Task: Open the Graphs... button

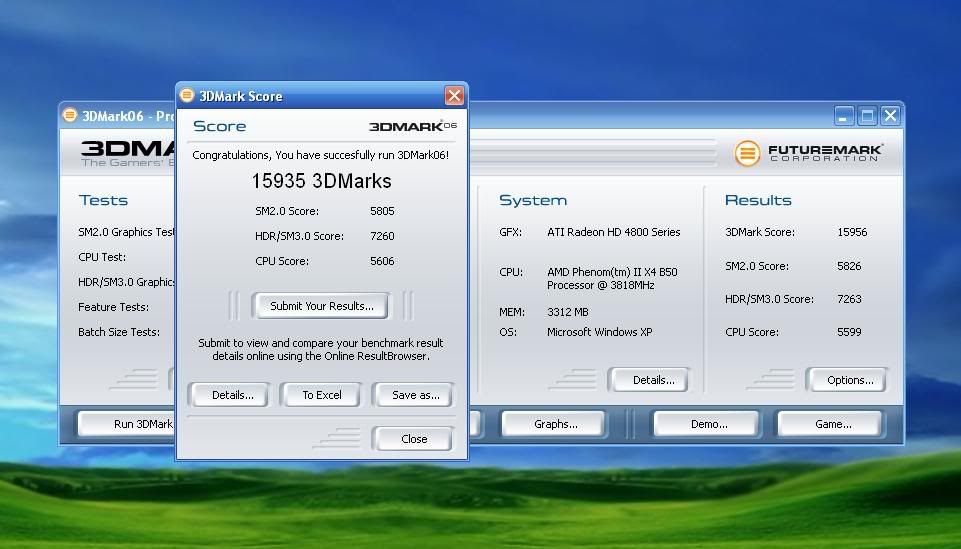Action: 555,424
